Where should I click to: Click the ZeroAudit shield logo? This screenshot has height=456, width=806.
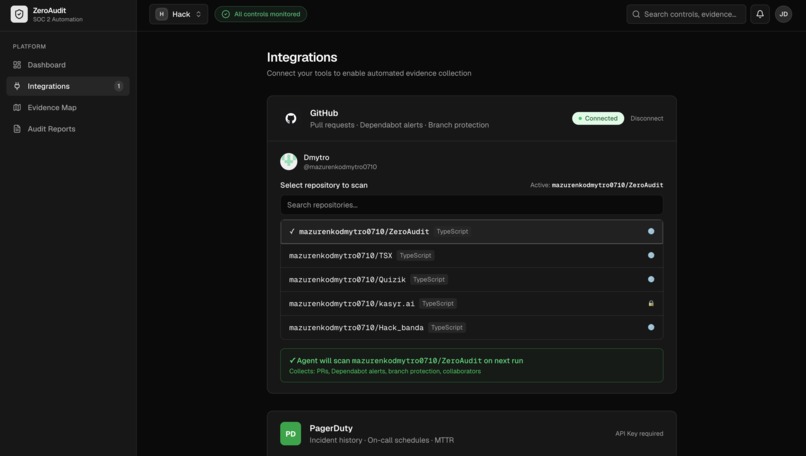19,14
